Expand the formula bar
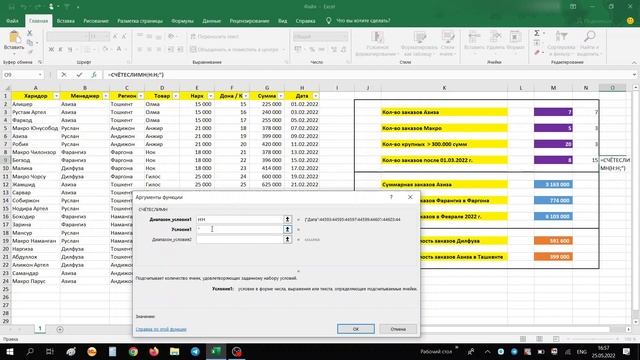 tap(634, 75)
